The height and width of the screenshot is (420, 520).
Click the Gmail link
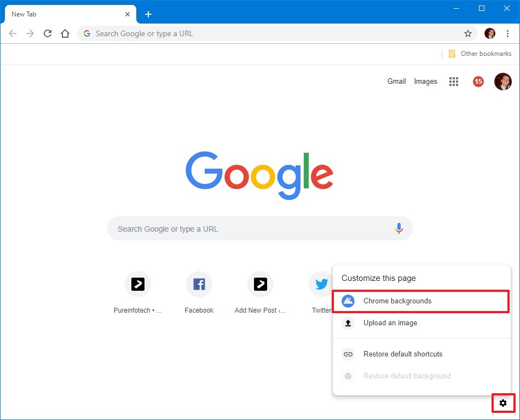[396, 81]
